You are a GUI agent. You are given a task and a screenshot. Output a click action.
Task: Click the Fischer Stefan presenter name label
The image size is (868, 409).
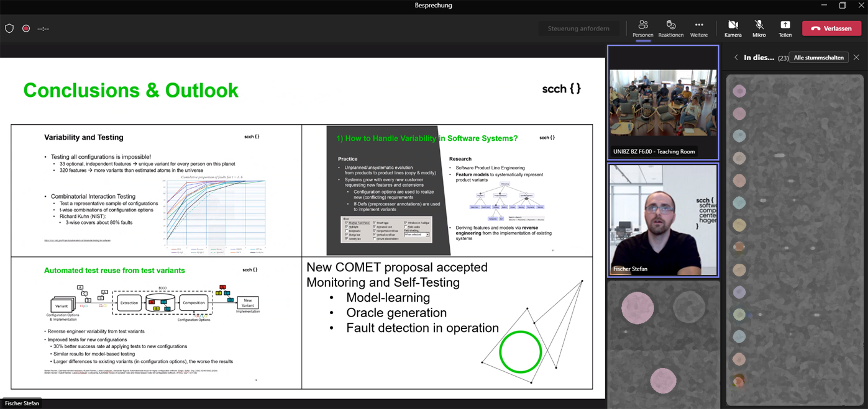tap(22, 403)
